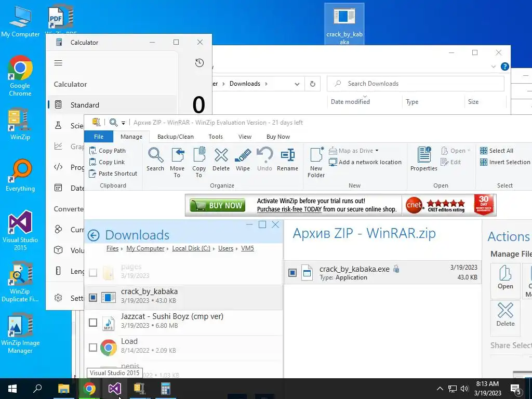
Task: Click the Wipe tool icon
Action: point(243,159)
